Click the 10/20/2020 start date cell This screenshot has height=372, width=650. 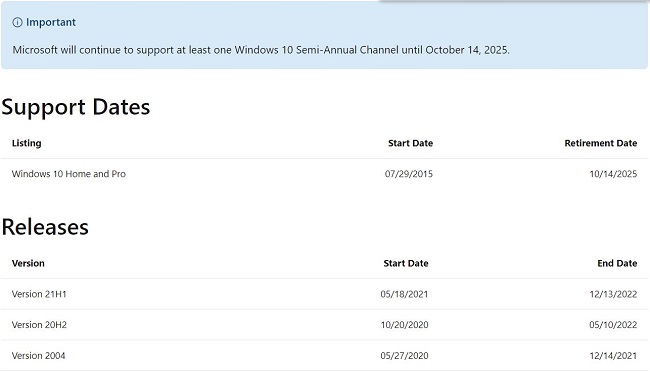click(405, 325)
